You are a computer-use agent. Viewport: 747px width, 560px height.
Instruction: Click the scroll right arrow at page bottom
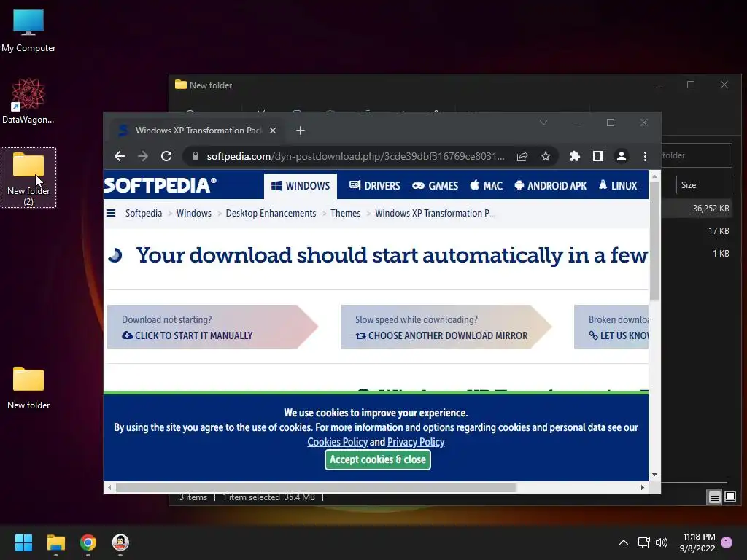(643, 487)
